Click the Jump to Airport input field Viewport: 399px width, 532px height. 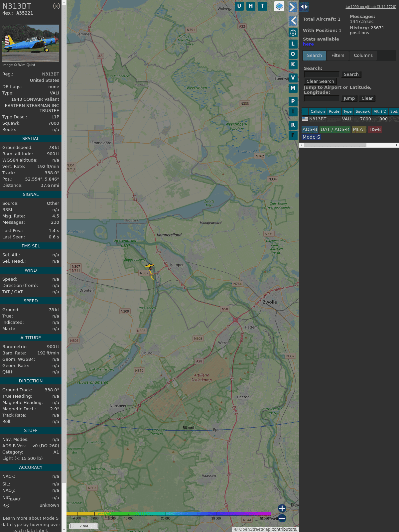[x=322, y=98]
